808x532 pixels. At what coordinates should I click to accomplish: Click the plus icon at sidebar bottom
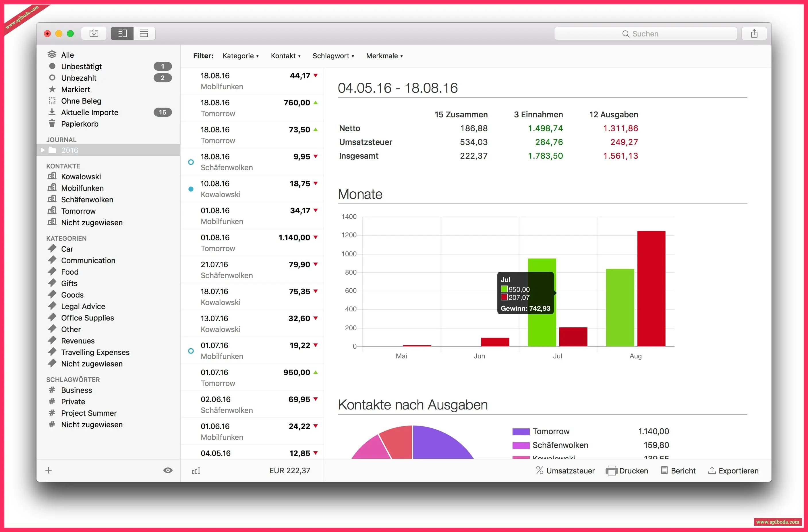(49, 470)
